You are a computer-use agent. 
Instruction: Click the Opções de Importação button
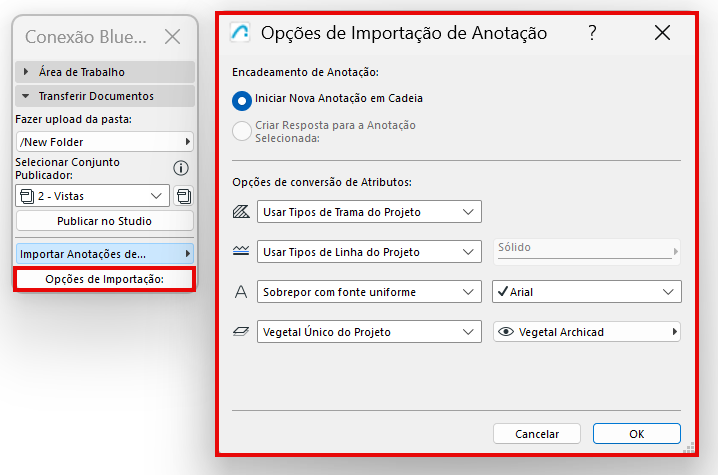coord(105,279)
